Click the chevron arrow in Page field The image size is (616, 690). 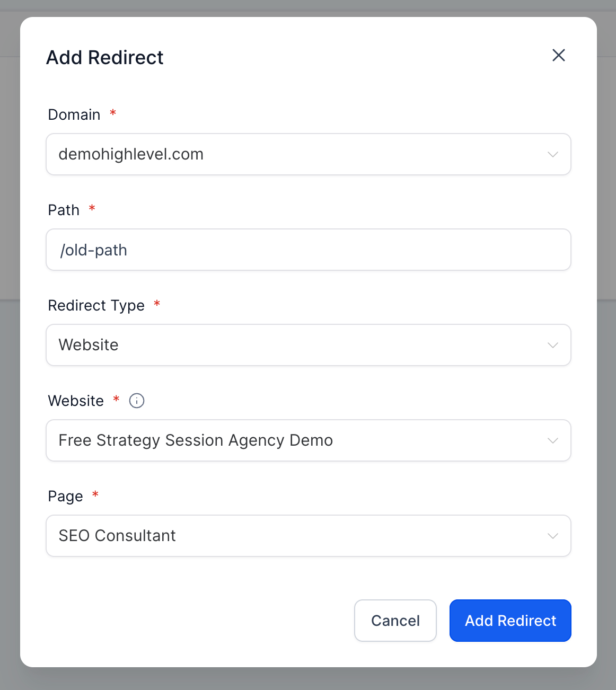[x=552, y=536]
